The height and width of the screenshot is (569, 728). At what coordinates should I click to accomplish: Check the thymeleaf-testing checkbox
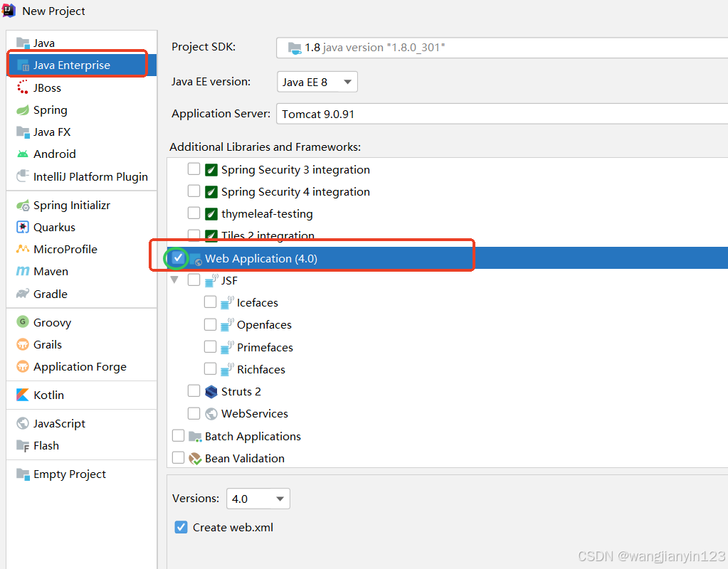[x=194, y=213]
